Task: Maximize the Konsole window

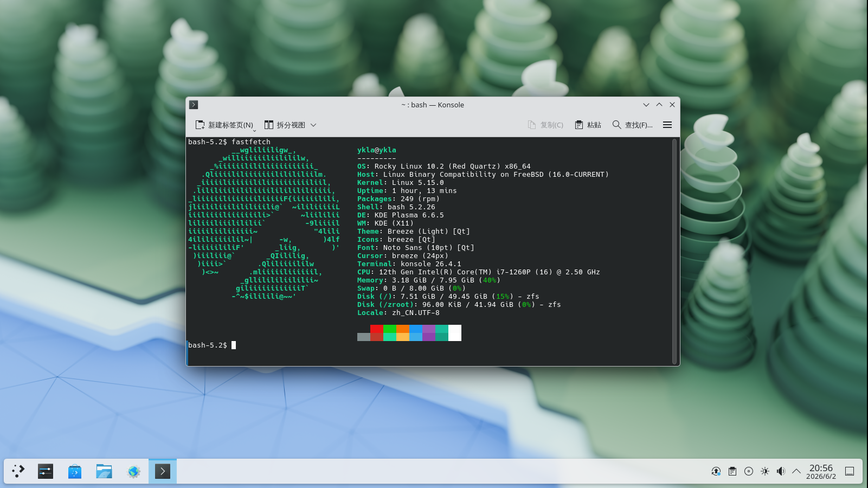Action: click(659, 105)
